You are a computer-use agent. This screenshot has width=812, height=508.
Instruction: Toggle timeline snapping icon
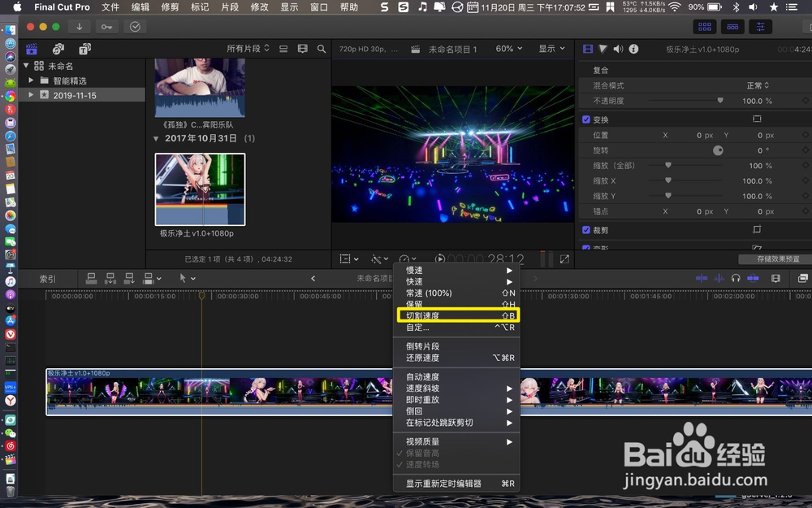coord(753,278)
